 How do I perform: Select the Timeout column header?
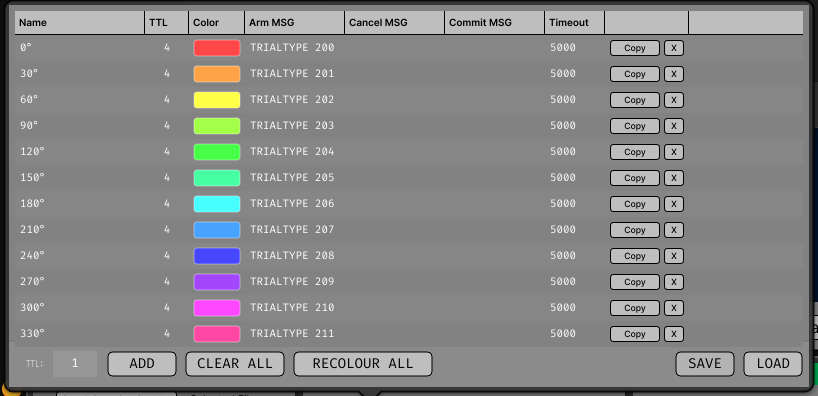tap(574, 23)
